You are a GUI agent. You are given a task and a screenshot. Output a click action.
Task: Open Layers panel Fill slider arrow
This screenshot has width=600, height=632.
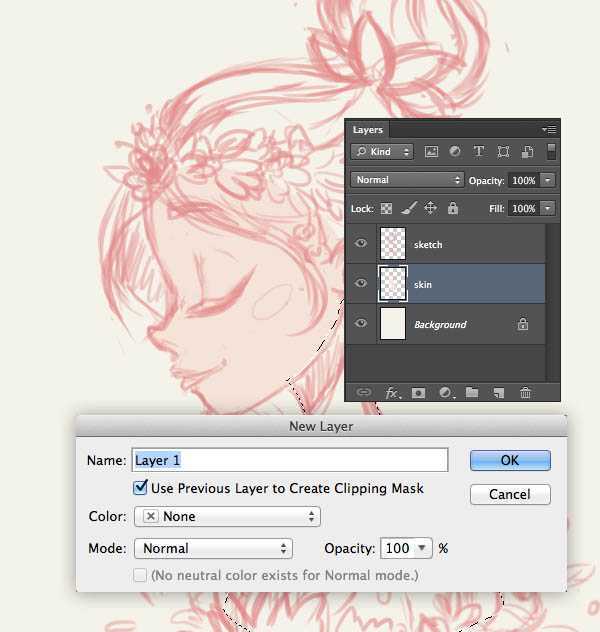(x=548, y=208)
